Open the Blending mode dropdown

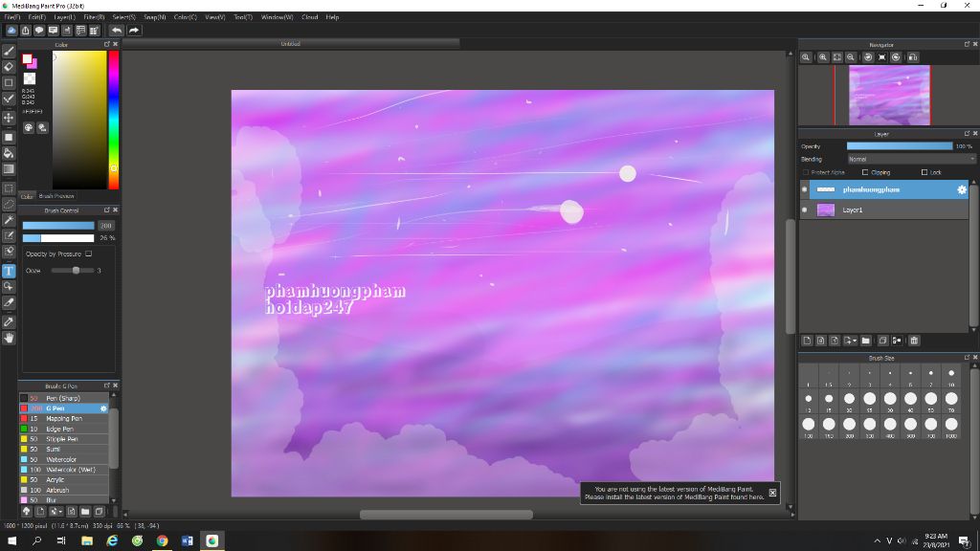pos(911,160)
